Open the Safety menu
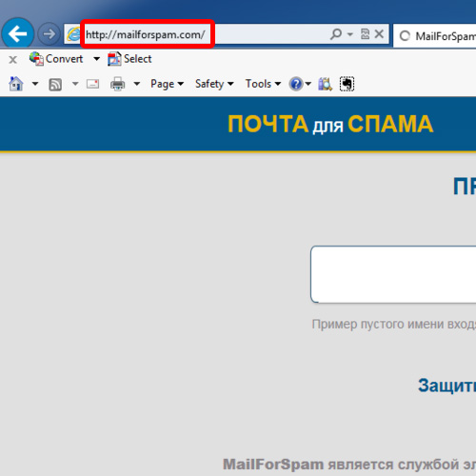 coord(214,84)
